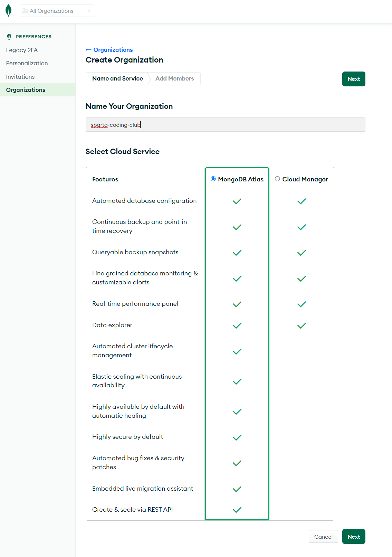Open Legacy 2FA preferences
Image resolution: width=392 pixels, height=557 pixels.
click(x=22, y=50)
